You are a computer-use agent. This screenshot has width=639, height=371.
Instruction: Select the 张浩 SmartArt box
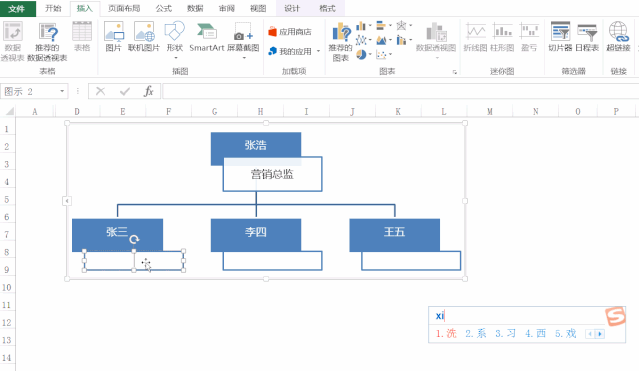click(x=256, y=144)
